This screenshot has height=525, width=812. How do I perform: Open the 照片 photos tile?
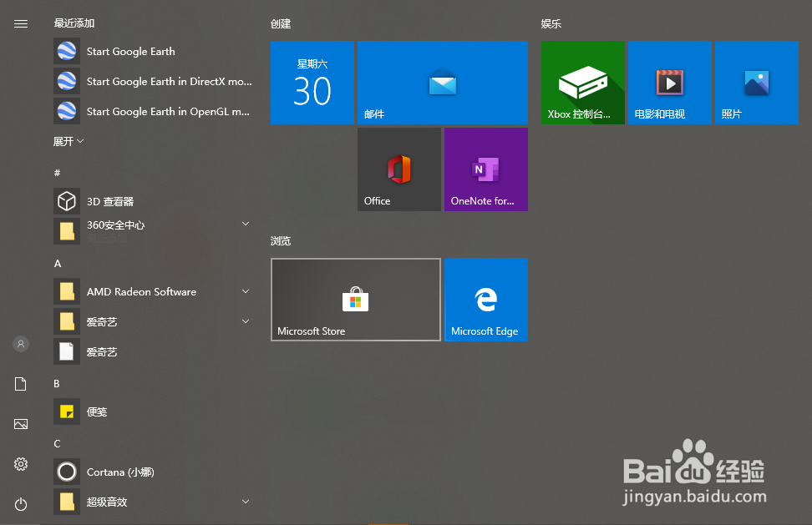757,83
